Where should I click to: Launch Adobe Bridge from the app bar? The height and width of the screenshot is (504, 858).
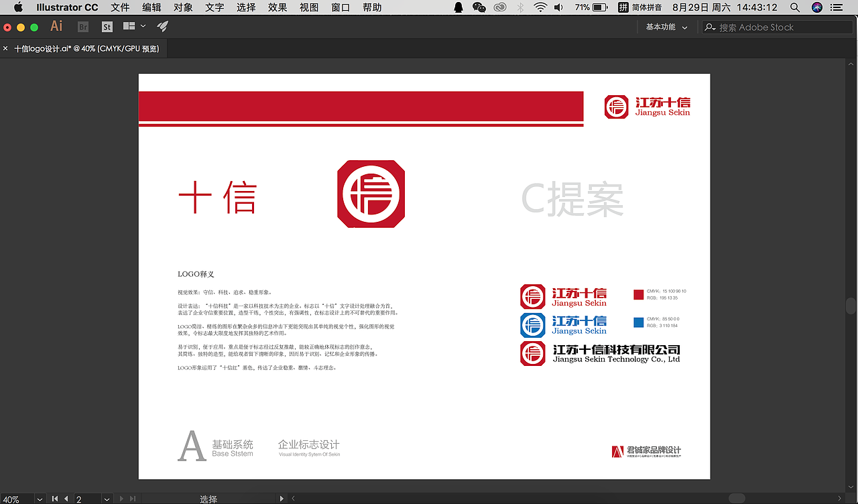click(82, 27)
